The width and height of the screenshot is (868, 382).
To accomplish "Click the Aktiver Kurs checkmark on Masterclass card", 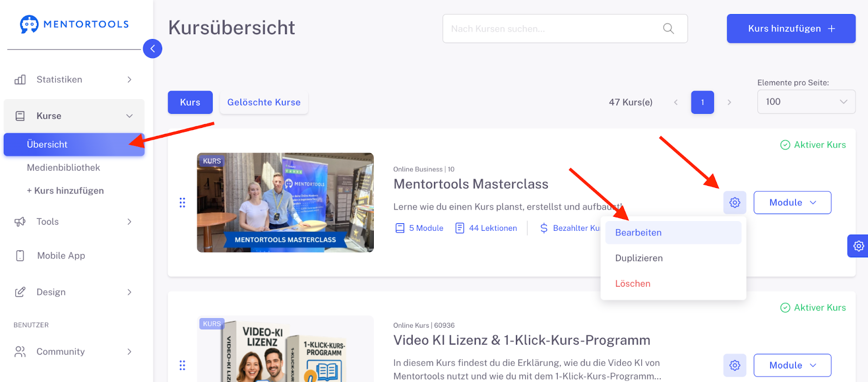I will point(785,145).
